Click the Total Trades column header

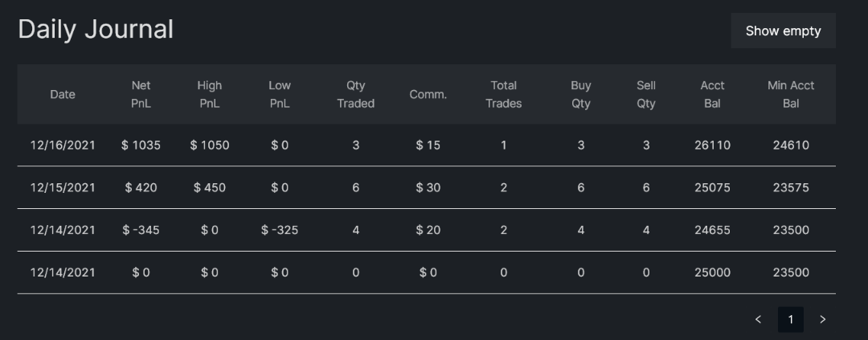(503, 95)
